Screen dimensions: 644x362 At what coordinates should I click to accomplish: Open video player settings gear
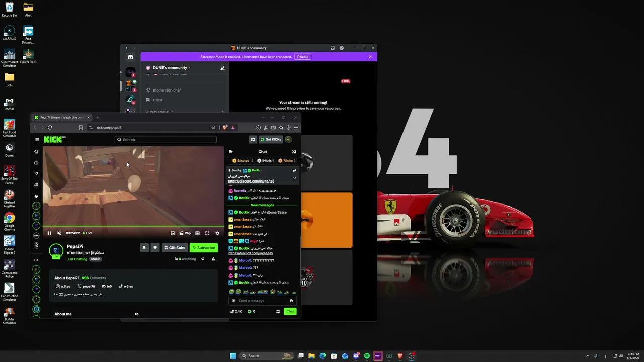[x=217, y=233]
